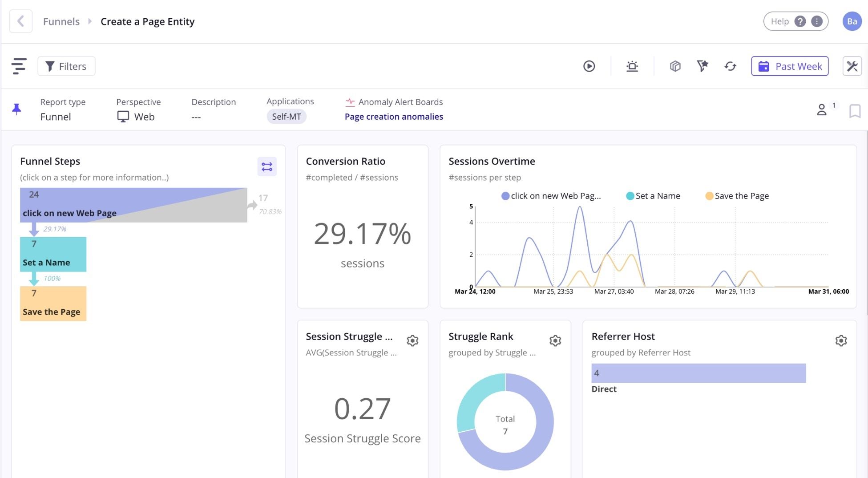Click the 3D cube icon in toolbar
Image resolution: width=868 pixels, height=478 pixels.
675,66
